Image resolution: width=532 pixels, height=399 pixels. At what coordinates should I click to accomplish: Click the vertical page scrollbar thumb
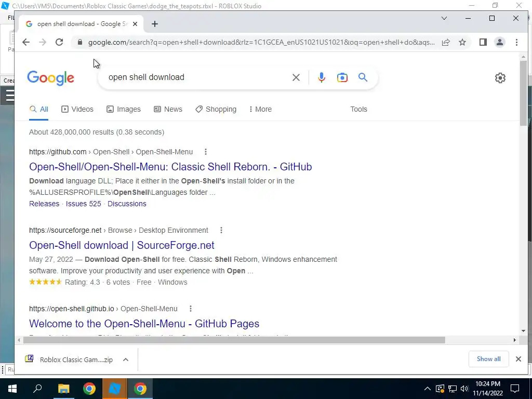(523, 94)
